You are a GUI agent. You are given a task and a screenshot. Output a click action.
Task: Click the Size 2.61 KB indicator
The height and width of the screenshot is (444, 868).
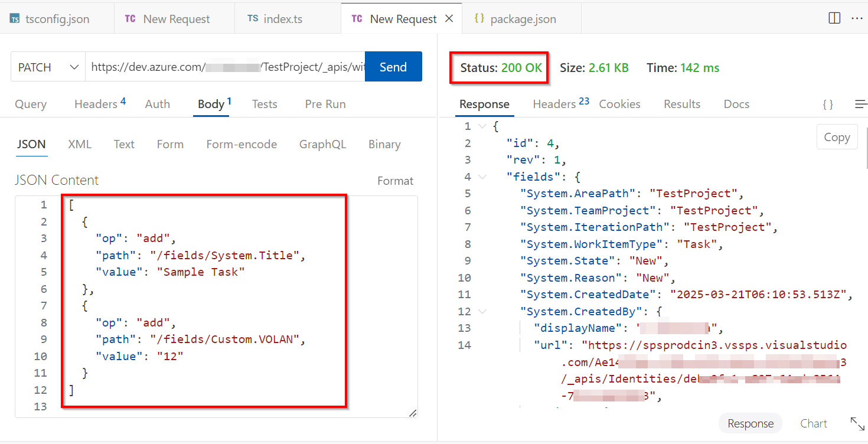pos(594,68)
